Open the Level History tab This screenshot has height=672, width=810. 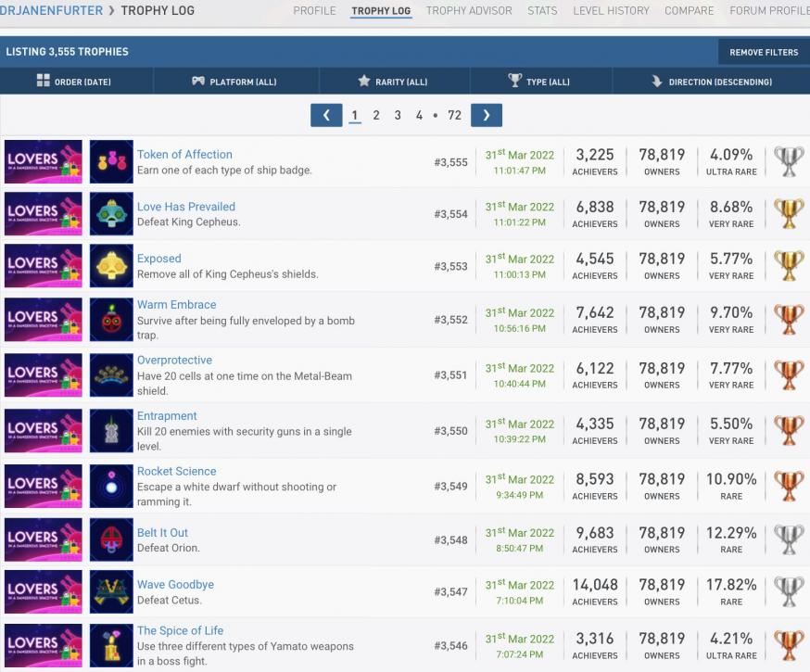tap(611, 11)
